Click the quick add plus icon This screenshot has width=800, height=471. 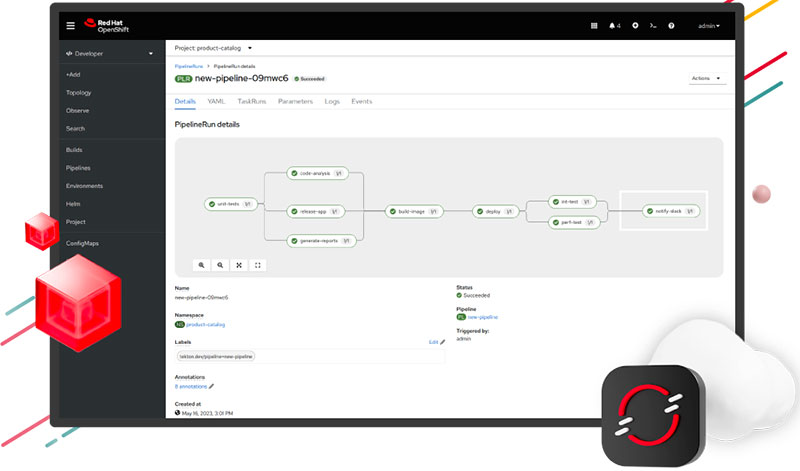(635, 26)
